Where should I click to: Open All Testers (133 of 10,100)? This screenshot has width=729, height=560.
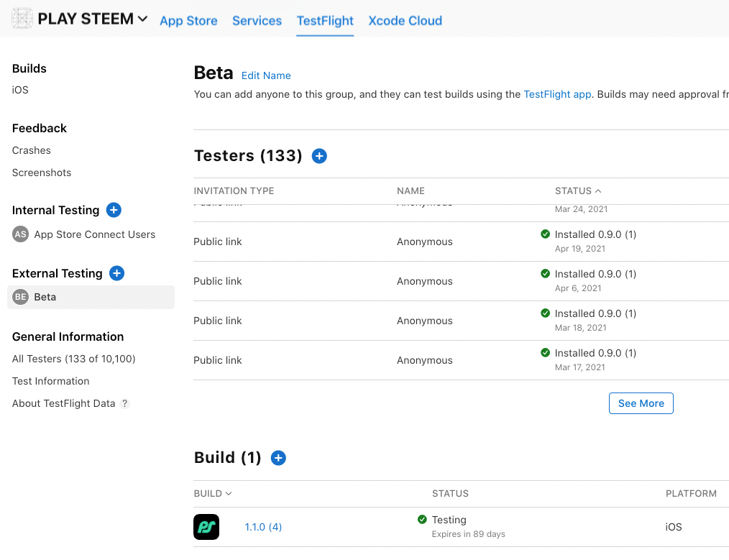(x=74, y=359)
